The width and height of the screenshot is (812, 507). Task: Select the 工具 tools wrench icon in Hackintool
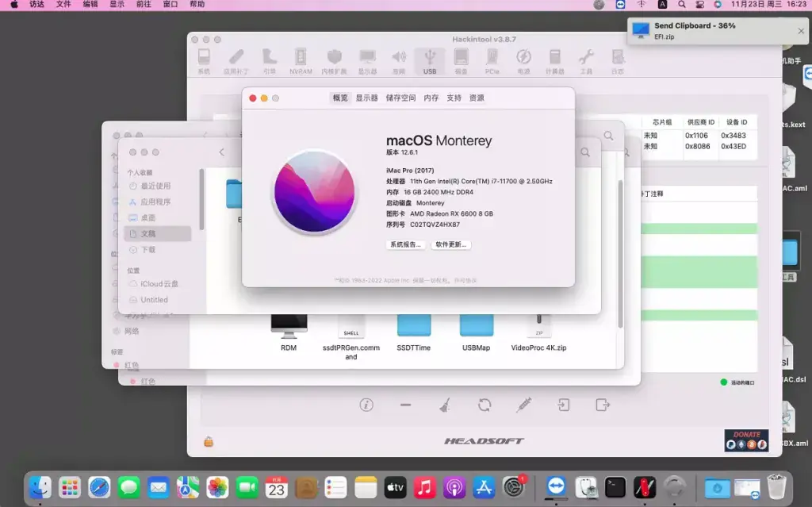click(x=586, y=61)
